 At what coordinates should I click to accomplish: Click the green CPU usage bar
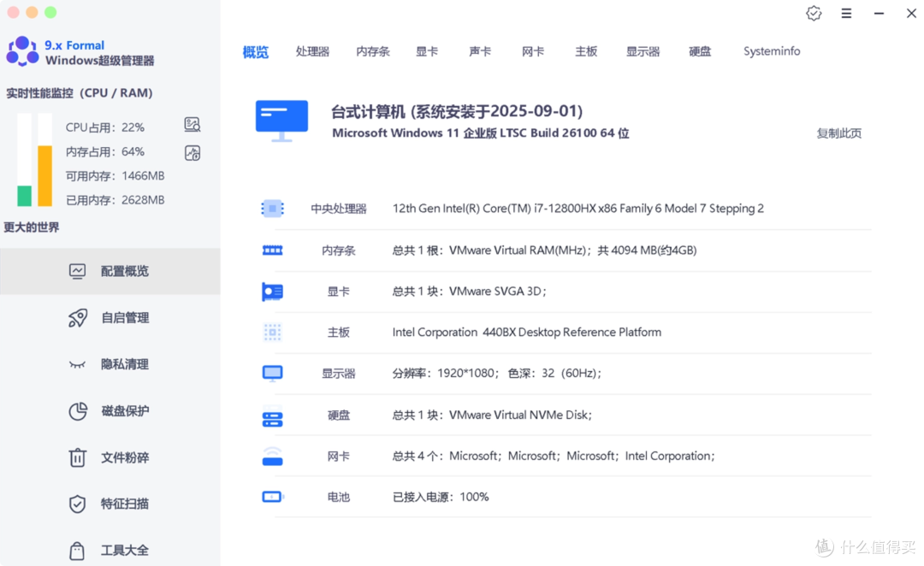[x=24, y=196]
